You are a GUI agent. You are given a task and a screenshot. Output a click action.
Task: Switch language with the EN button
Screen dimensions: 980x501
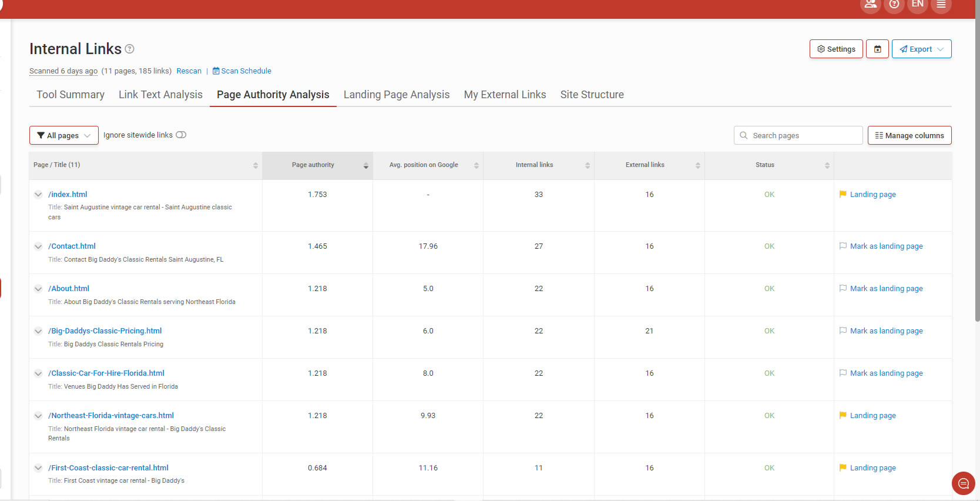[917, 4]
